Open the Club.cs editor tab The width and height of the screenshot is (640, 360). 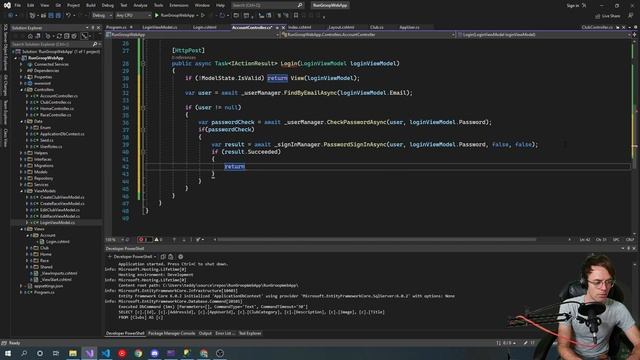376,27
